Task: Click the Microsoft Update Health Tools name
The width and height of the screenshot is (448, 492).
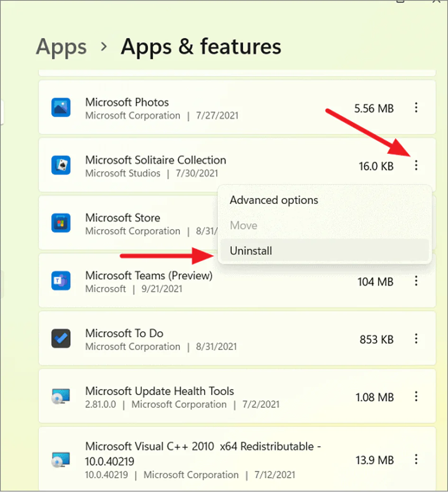Action: point(159,391)
